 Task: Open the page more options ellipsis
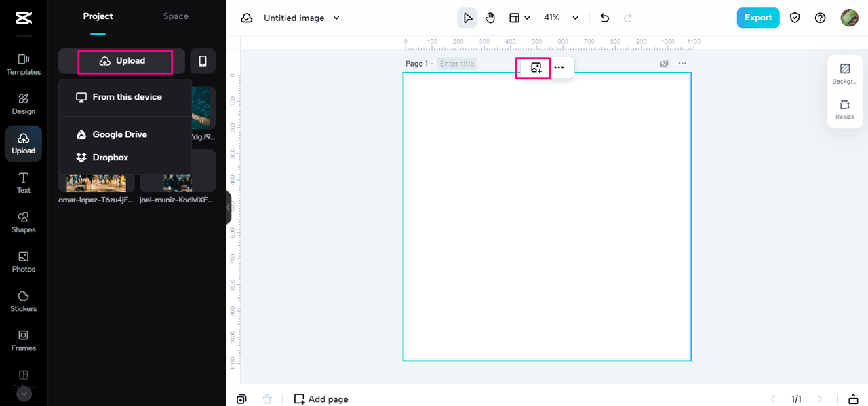tap(559, 67)
